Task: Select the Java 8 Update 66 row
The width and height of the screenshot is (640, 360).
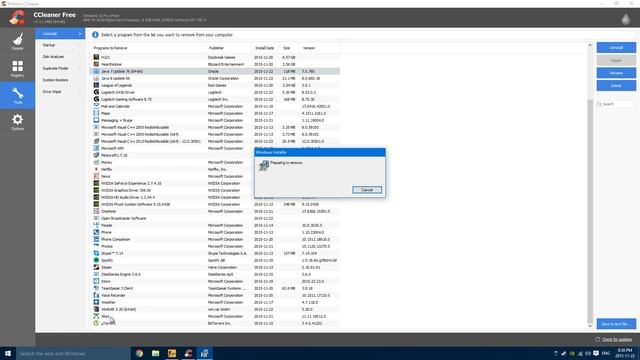Action: tap(215, 78)
